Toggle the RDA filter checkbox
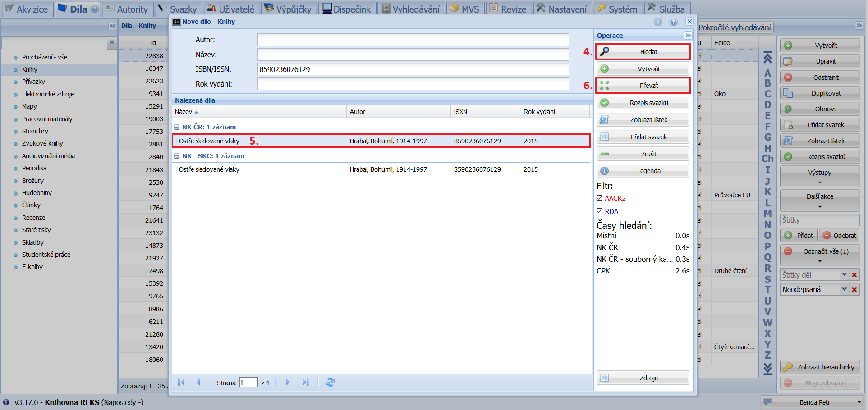The image size is (868, 410). coord(600,211)
